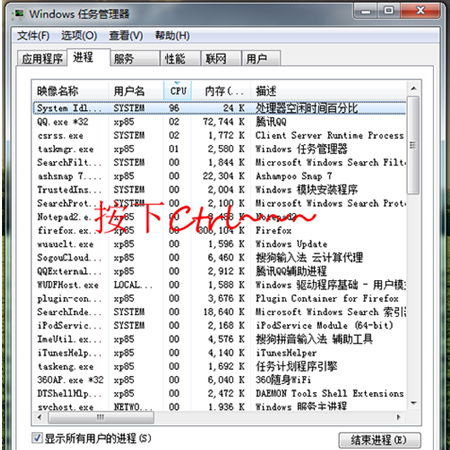Click the Plugin Container for Firefox description
This screenshot has height=450, width=450.
(327, 299)
